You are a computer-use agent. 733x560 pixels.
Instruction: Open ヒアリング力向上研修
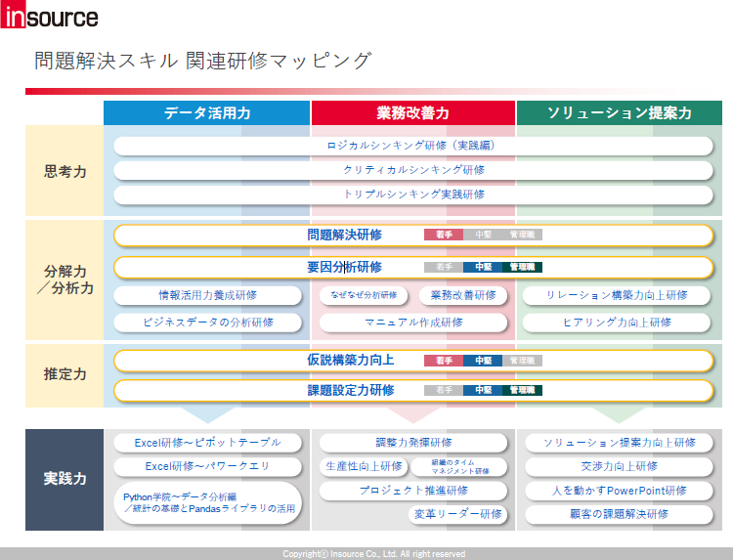pyautogui.click(x=617, y=323)
